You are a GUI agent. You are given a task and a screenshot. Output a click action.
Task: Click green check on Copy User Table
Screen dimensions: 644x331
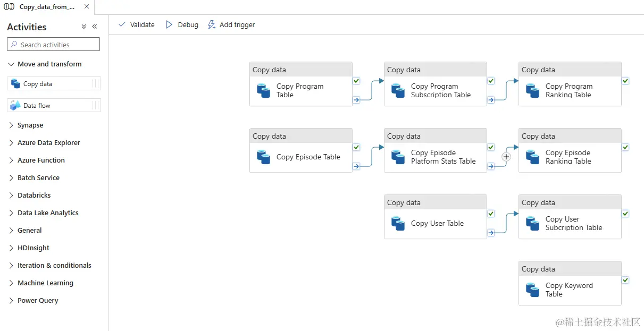click(491, 214)
